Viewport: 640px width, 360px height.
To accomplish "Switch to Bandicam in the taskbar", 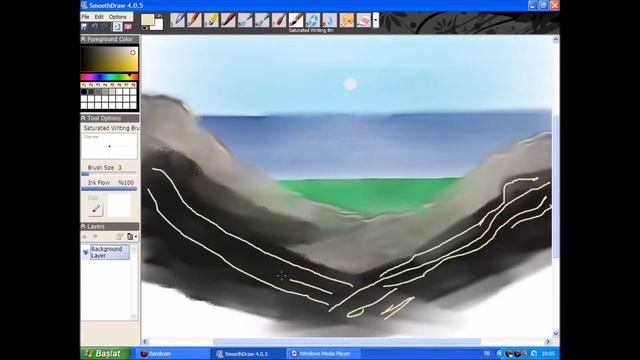I will click(173, 353).
